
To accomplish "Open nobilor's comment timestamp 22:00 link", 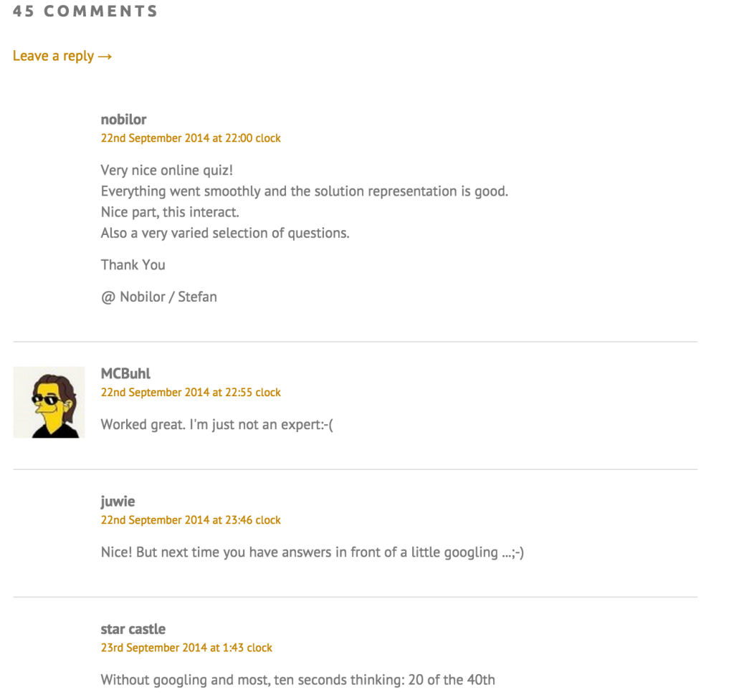I will 191,138.
